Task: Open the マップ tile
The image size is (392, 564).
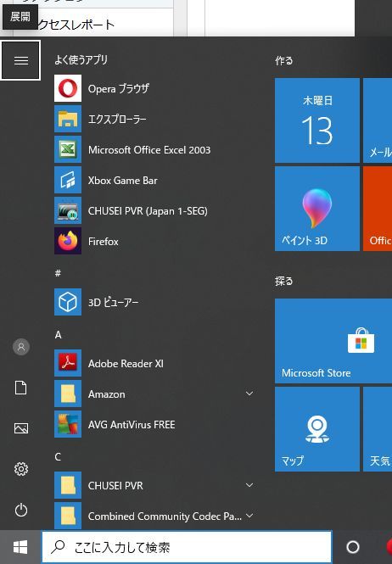Action: pyautogui.click(x=317, y=429)
